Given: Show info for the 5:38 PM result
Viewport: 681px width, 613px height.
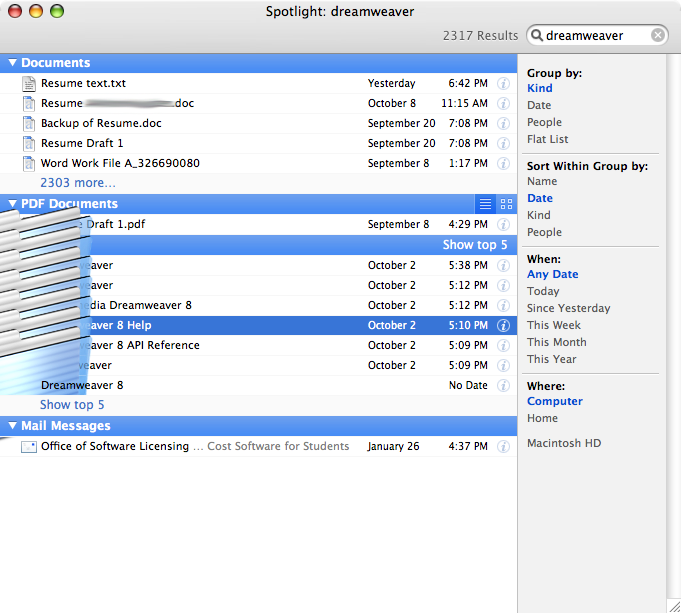Looking at the screenshot, I should [503, 265].
